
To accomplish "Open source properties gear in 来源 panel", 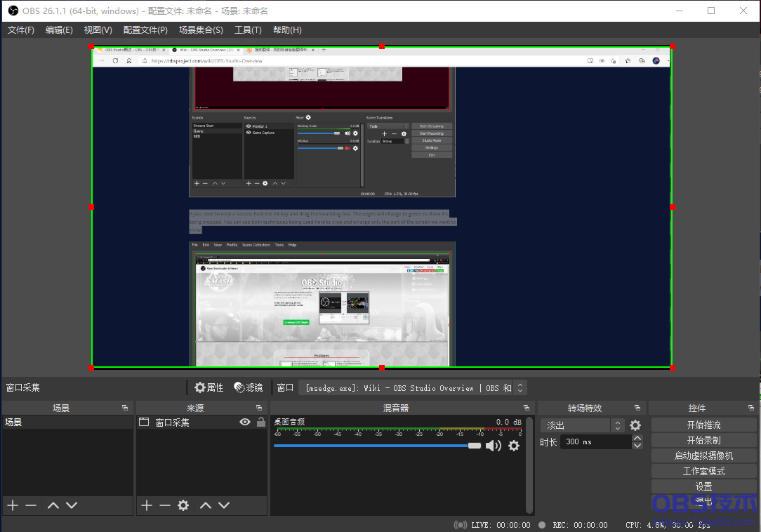I will [183, 505].
